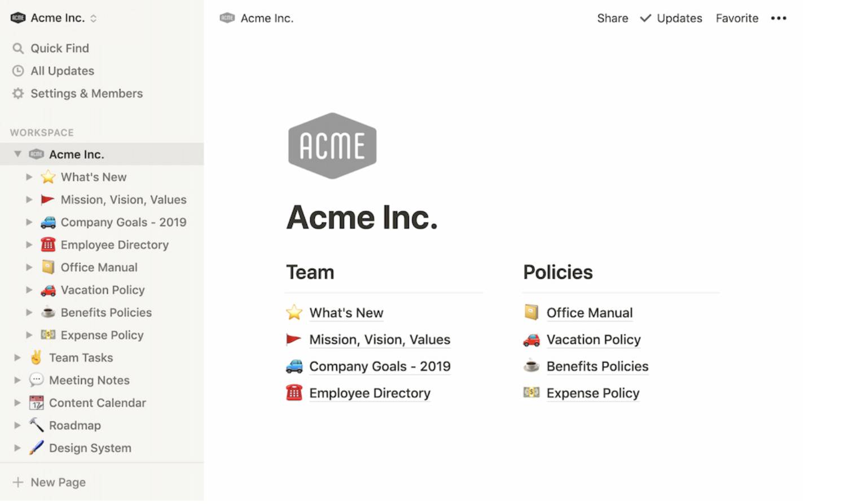Expand the Team Tasks sidebar page
The image size is (844, 504).
(17, 357)
